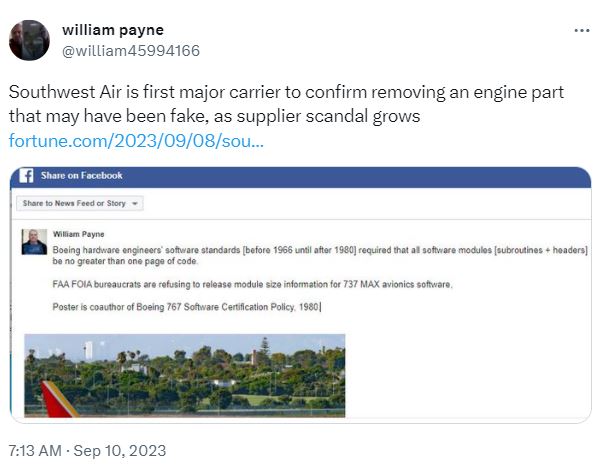The image size is (600, 472).
Task: Open the landscape photo preview thumbnail
Action: [x=184, y=376]
